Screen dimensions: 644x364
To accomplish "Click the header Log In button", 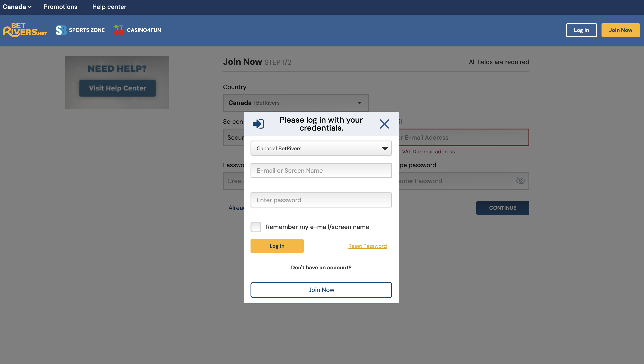I will [x=581, y=30].
